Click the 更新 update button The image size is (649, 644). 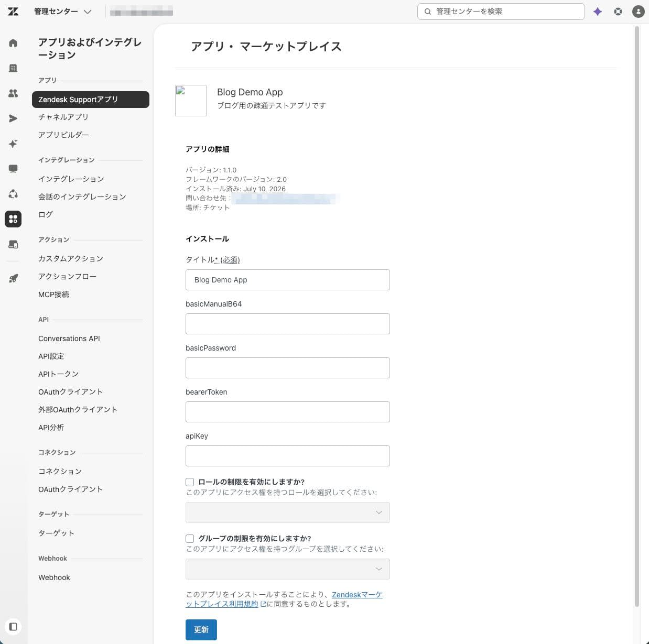(201, 630)
